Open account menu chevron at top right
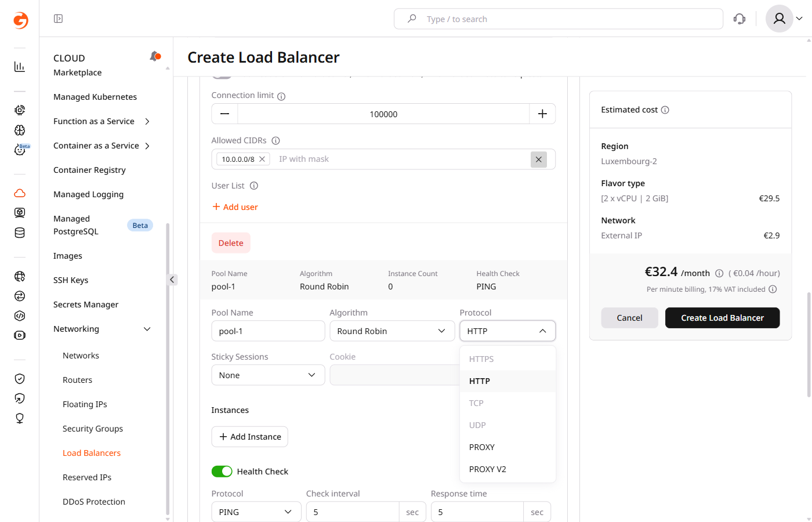 pyautogui.click(x=799, y=19)
